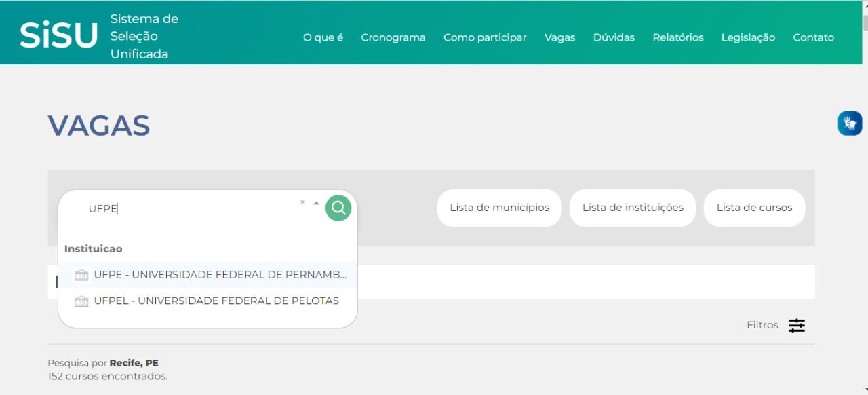This screenshot has height=395, width=868.
Task: Select UFPEL - Universidade Federal de Pelotas suggestion
Action: (x=208, y=301)
